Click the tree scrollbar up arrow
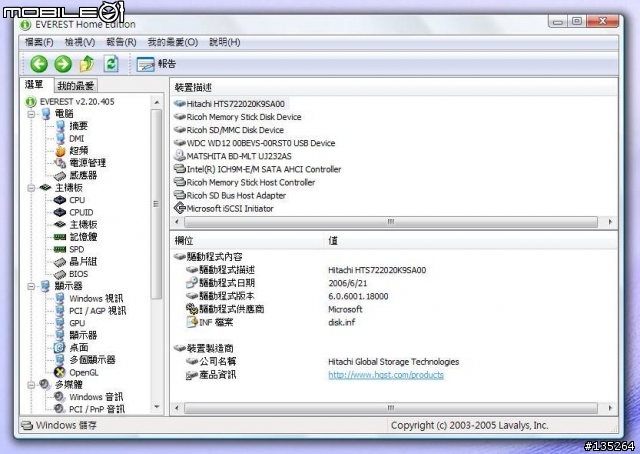The image size is (640, 454). click(x=157, y=102)
